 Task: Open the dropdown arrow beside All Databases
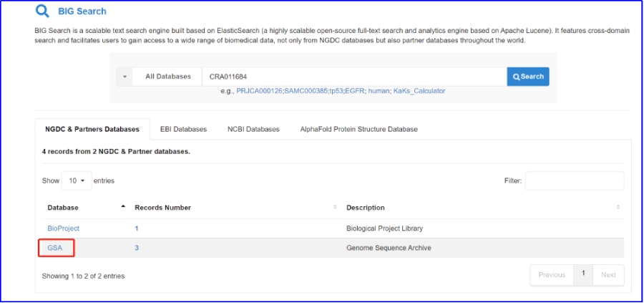click(125, 77)
